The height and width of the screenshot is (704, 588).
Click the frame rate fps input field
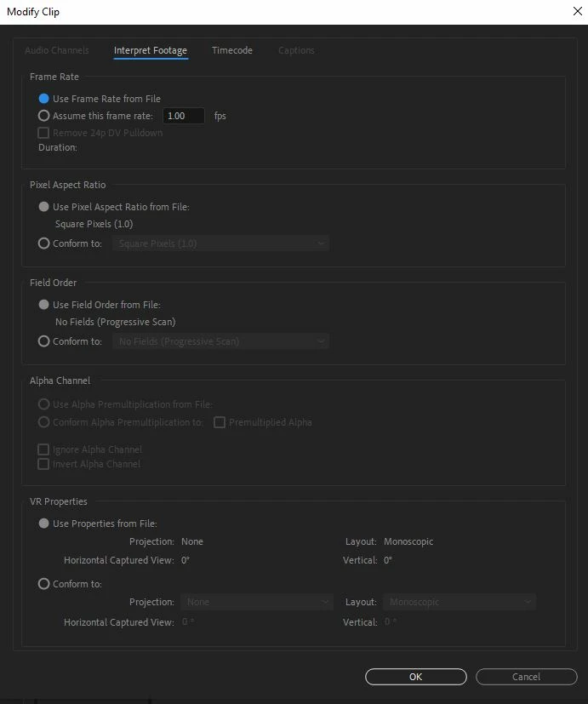tap(184, 116)
